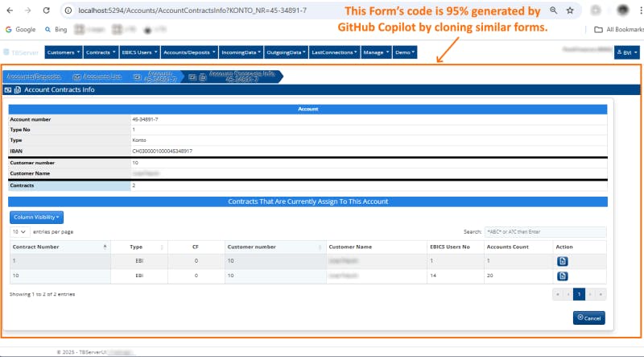The image size is (644, 357).
Task: Open the entries per page selector
Action: [x=19, y=231]
